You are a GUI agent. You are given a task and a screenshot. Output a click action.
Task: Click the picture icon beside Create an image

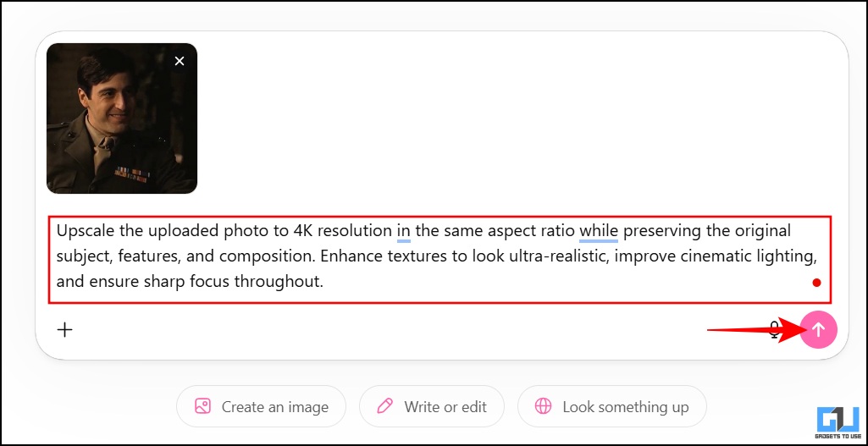click(x=202, y=406)
